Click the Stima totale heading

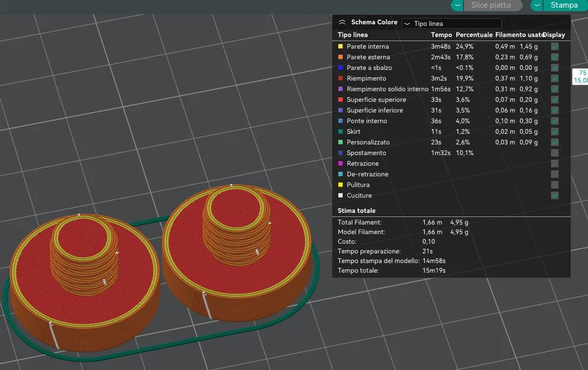tap(356, 211)
